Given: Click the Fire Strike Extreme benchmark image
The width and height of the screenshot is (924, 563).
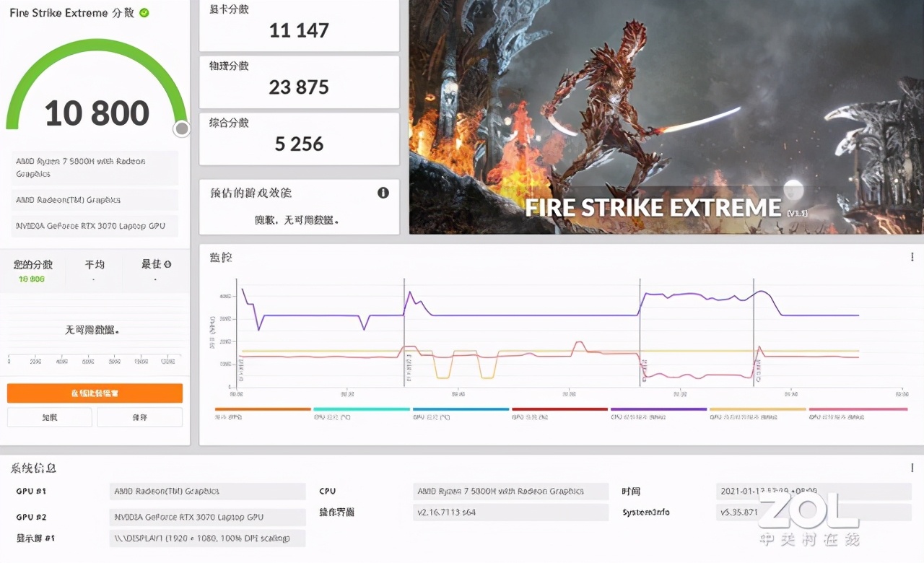Looking at the screenshot, I should (x=666, y=117).
